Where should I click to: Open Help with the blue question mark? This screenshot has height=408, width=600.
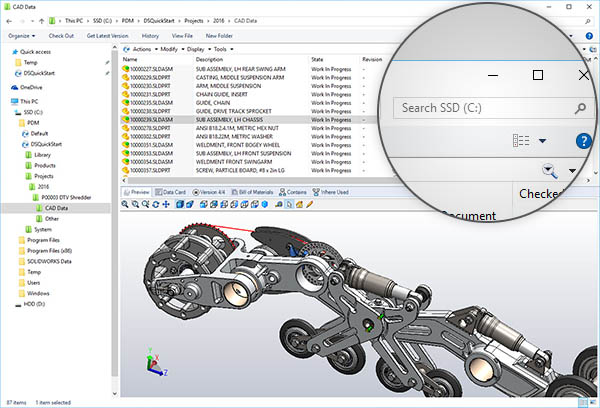[x=589, y=36]
